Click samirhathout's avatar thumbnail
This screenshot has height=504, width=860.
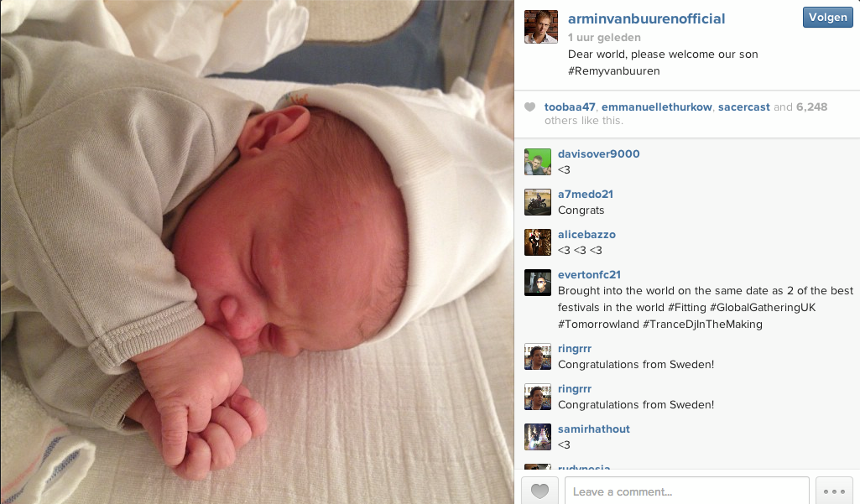(x=538, y=437)
